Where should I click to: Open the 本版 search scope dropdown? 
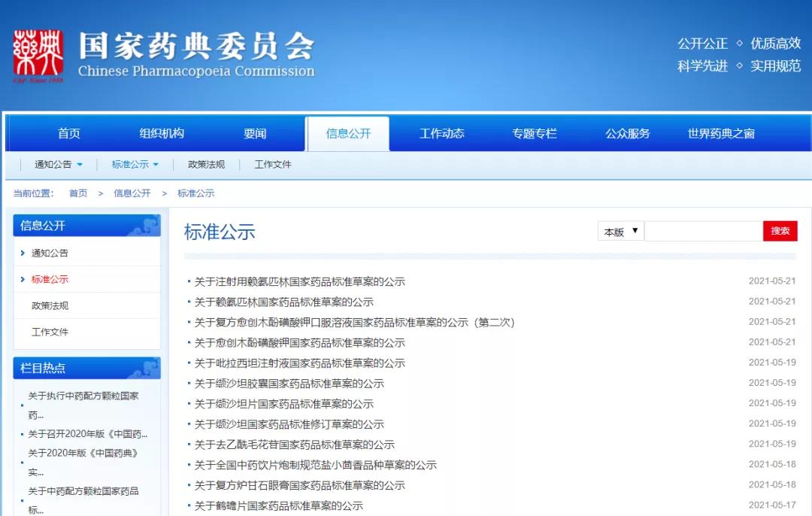tap(620, 231)
